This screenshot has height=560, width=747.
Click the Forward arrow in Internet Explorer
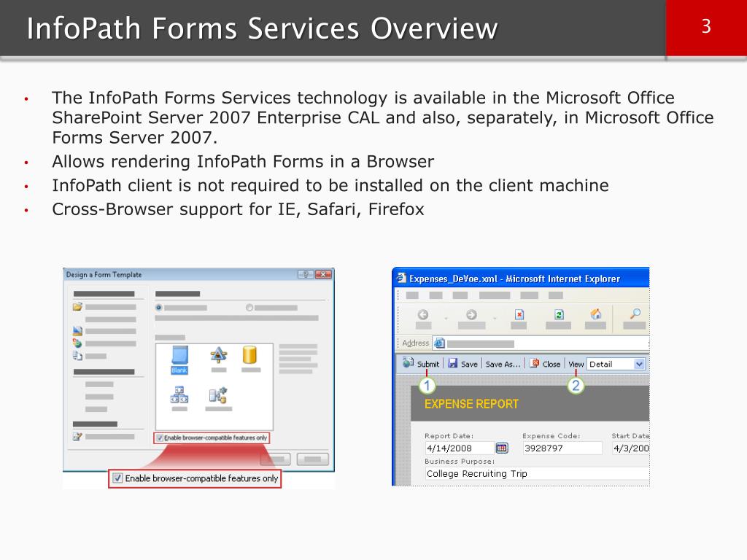(471, 315)
